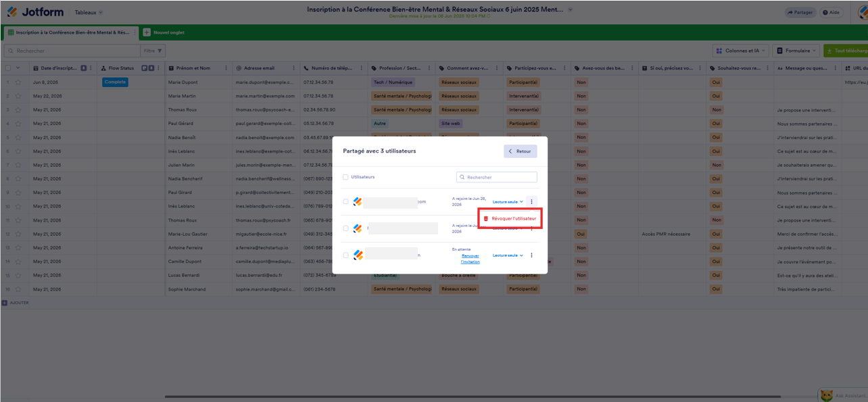Check the box for the middle shared user
The height and width of the screenshot is (402, 868).
(x=346, y=228)
